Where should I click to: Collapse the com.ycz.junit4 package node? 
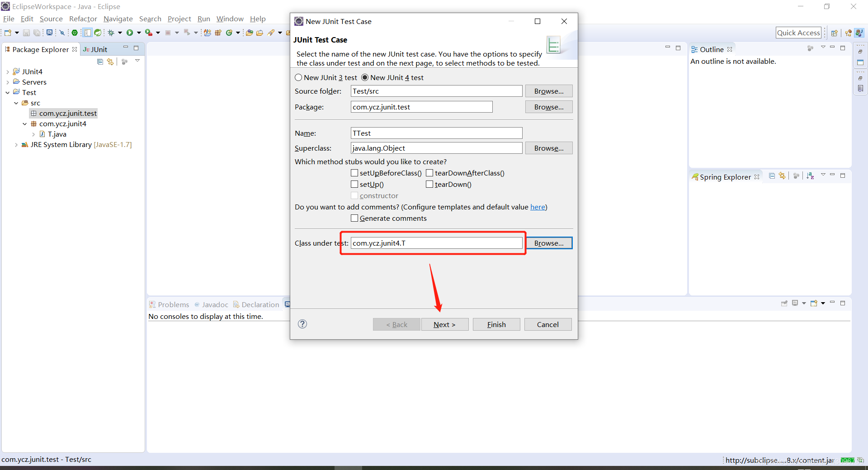click(25, 124)
